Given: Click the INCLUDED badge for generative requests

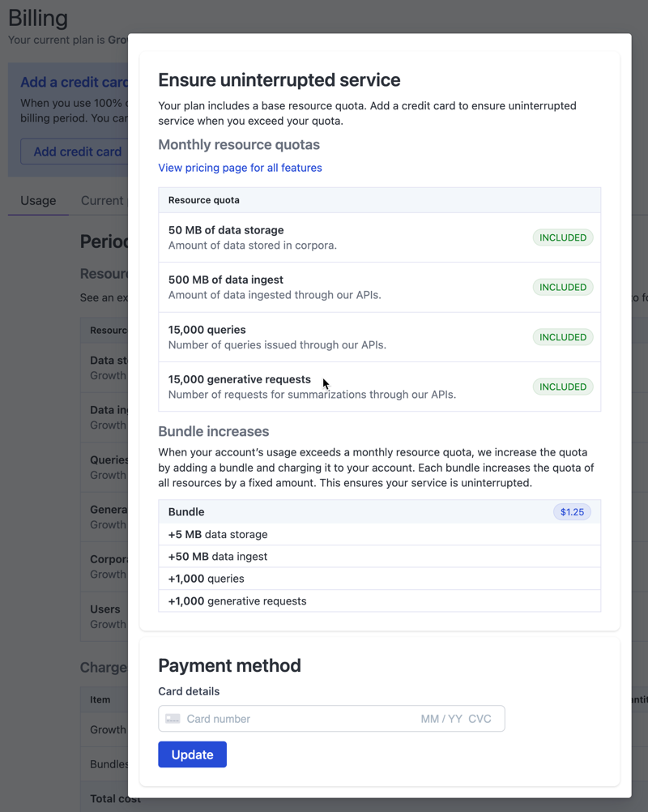Looking at the screenshot, I should pyautogui.click(x=562, y=387).
